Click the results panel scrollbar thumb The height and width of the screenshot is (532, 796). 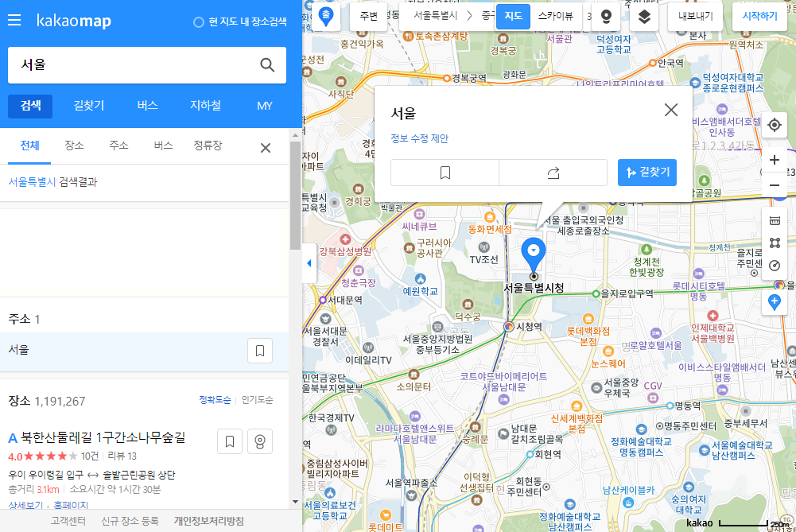[296, 196]
